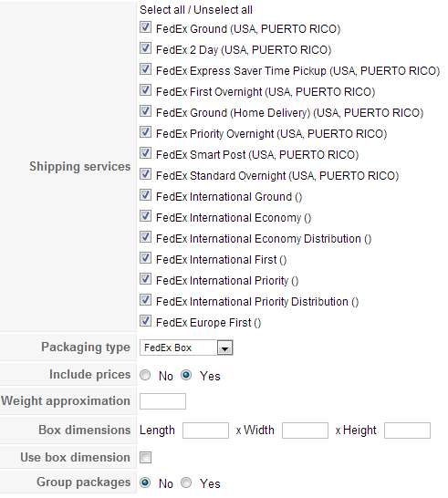448x498 pixels.
Task: Toggle the FedEx 2 Day checkbox
Action: pos(145,48)
